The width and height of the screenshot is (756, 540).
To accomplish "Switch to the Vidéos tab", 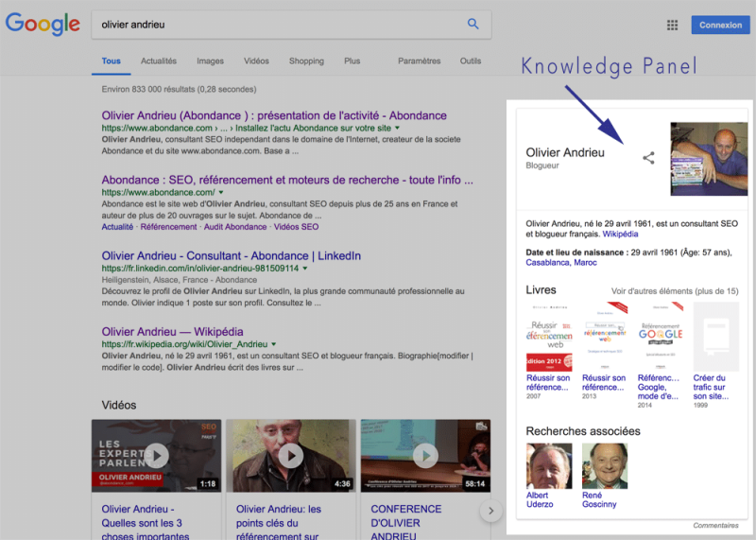I will [256, 61].
